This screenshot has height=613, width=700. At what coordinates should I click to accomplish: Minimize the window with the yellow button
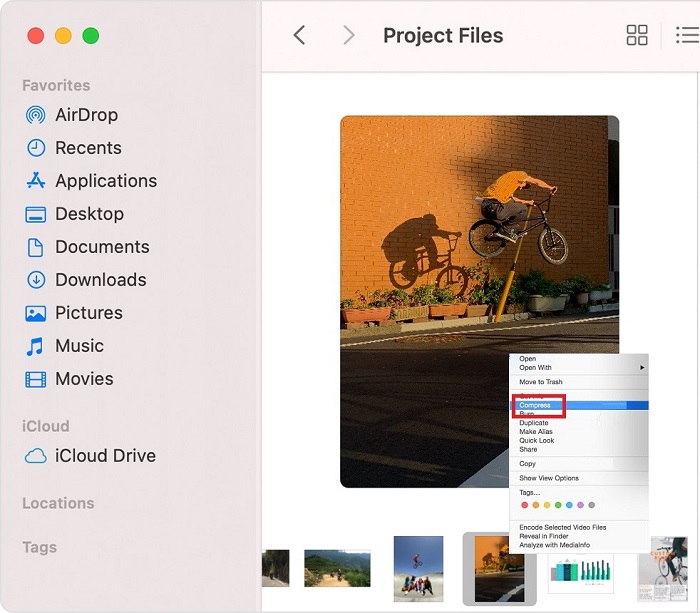coord(63,36)
